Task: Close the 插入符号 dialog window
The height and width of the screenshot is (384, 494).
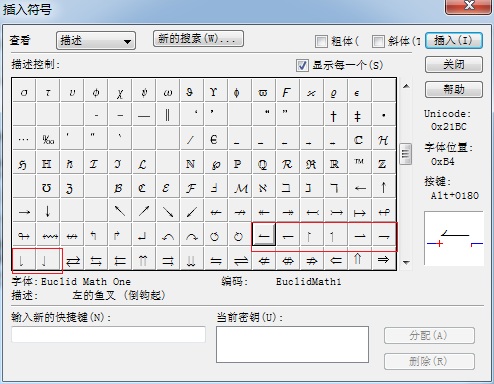Action: coord(469,6)
